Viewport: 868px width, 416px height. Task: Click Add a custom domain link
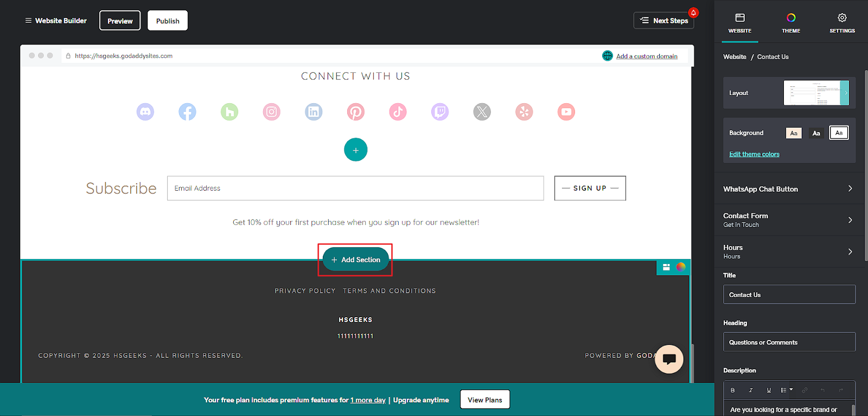point(647,56)
